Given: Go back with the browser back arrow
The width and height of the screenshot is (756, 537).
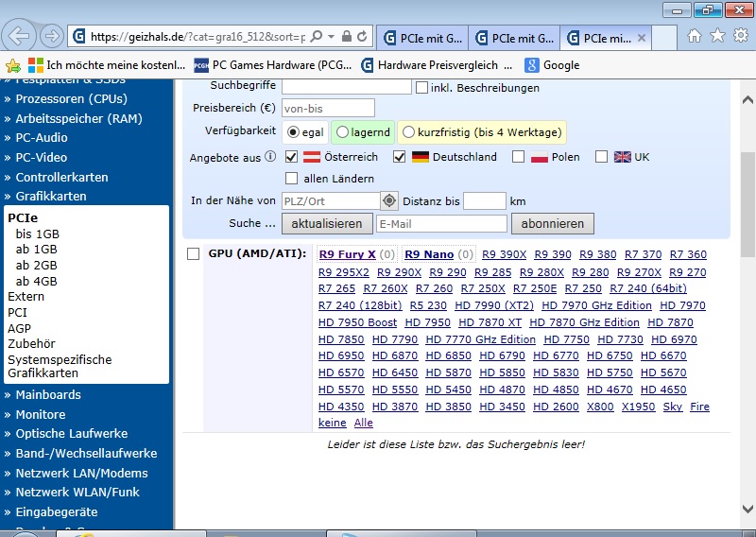Looking at the screenshot, I should point(19,36).
